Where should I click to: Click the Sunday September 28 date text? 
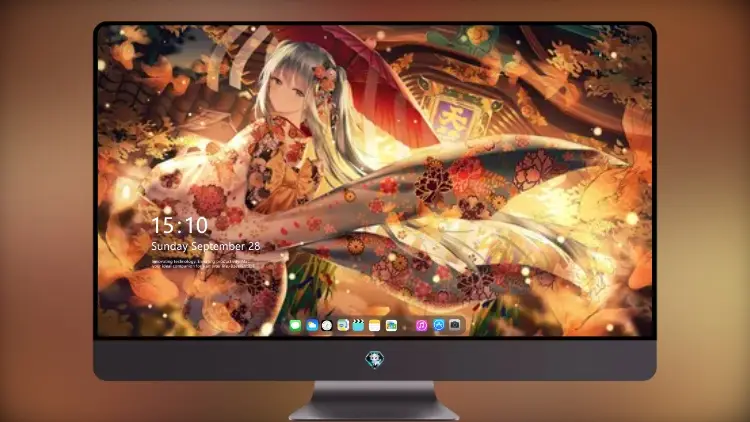(x=206, y=246)
